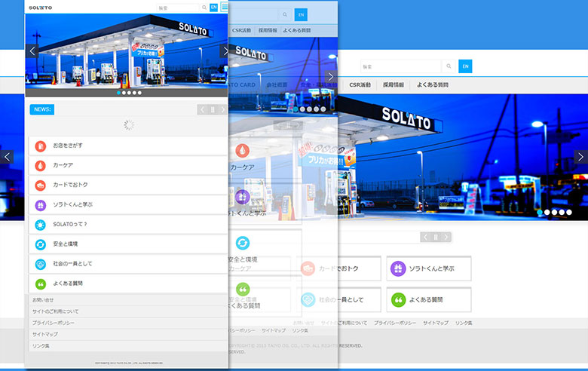Click the search field in the desktop view header
The width and height of the screenshot is (588, 371).
coord(400,66)
